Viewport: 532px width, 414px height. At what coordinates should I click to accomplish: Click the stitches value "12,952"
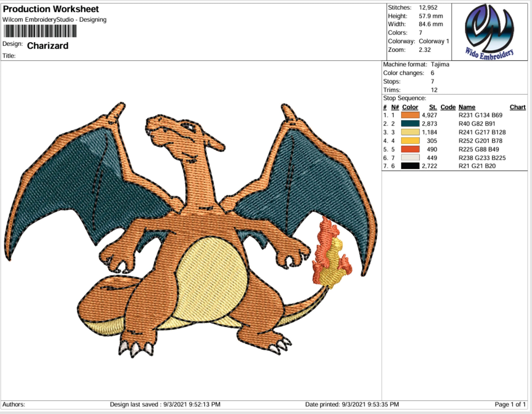pos(428,7)
